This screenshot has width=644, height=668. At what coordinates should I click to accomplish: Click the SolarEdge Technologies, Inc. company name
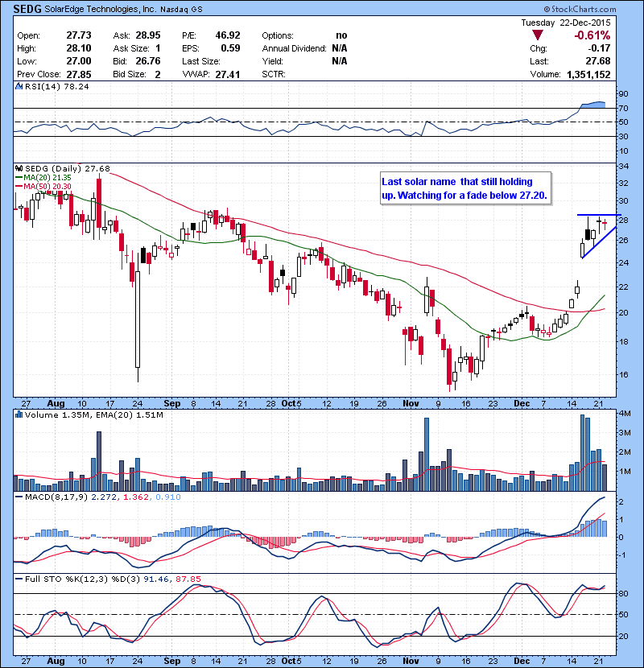tap(100, 9)
